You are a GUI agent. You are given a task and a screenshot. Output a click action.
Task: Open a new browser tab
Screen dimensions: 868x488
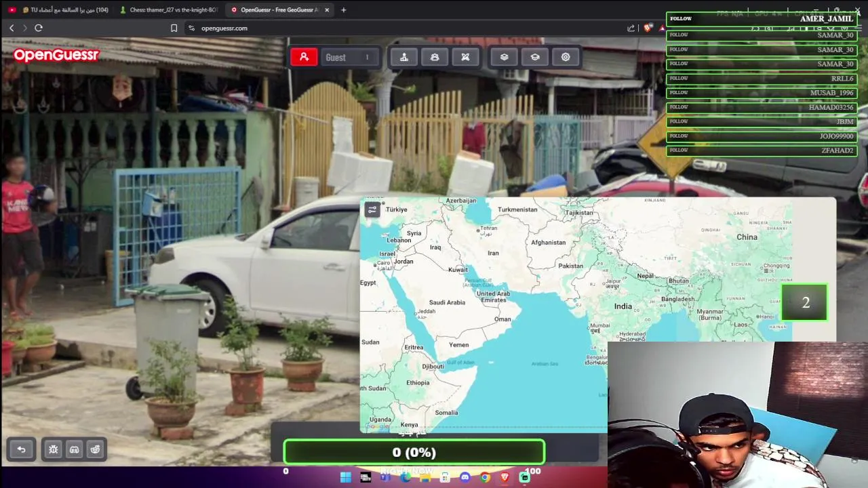[343, 9]
